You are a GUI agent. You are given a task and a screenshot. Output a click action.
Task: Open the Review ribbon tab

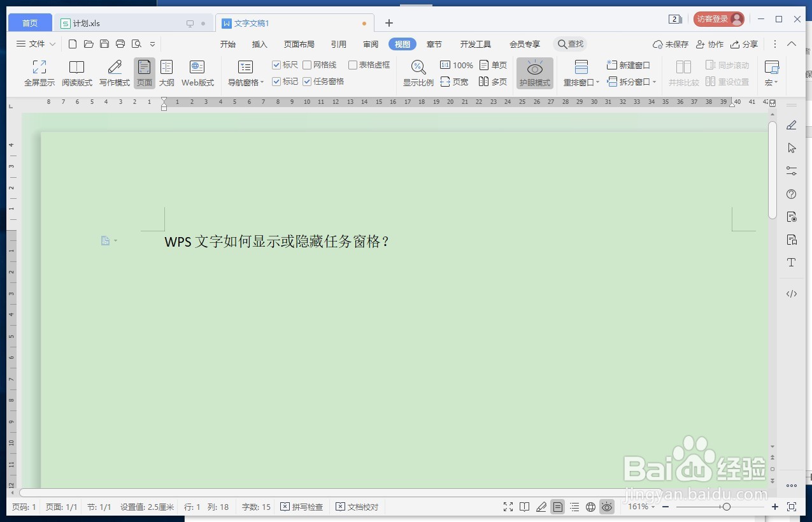click(371, 44)
